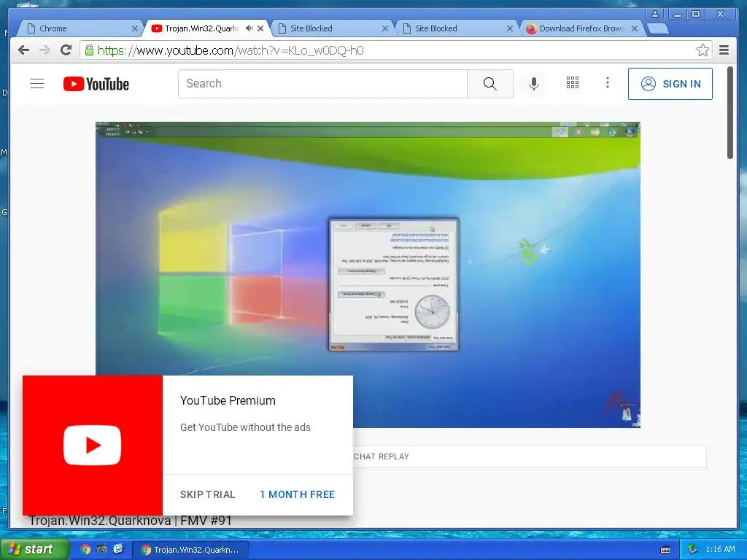Click the browser forward arrow

pos(44,50)
